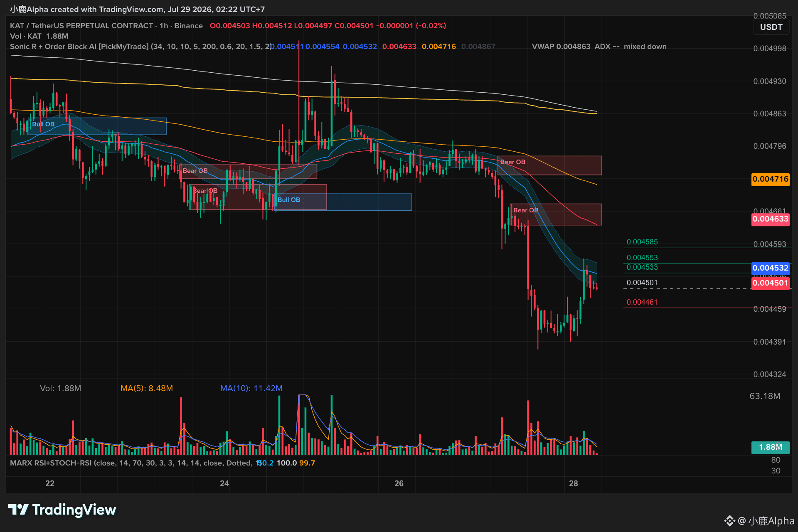
Task: Click the green 1.88M volume axis label
Action: 770,447
